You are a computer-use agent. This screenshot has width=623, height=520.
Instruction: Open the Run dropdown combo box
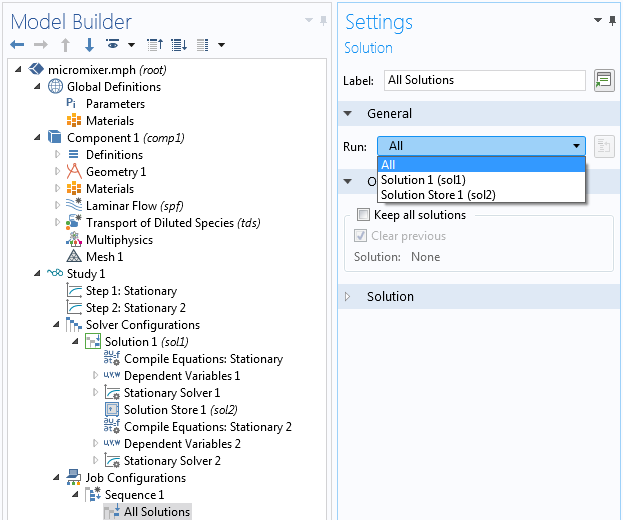tap(481, 146)
